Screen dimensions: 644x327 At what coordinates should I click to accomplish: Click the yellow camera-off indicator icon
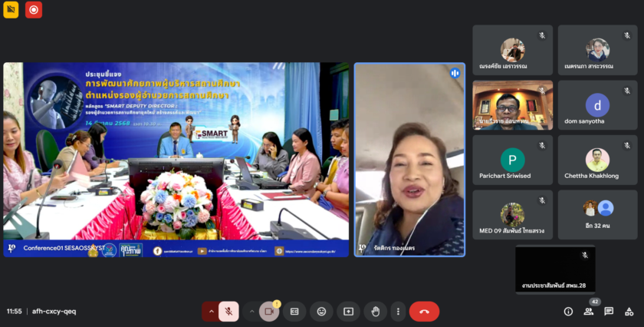point(11,10)
